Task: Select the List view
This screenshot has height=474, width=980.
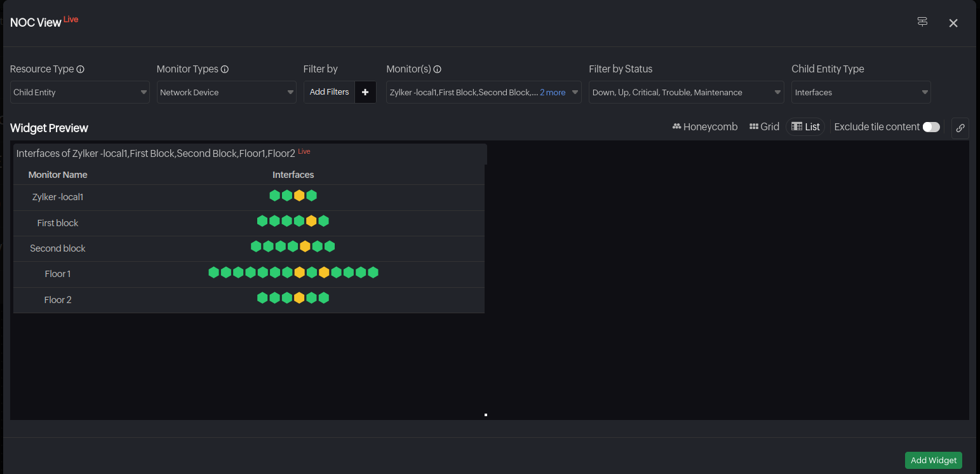Action: [x=805, y=127]
